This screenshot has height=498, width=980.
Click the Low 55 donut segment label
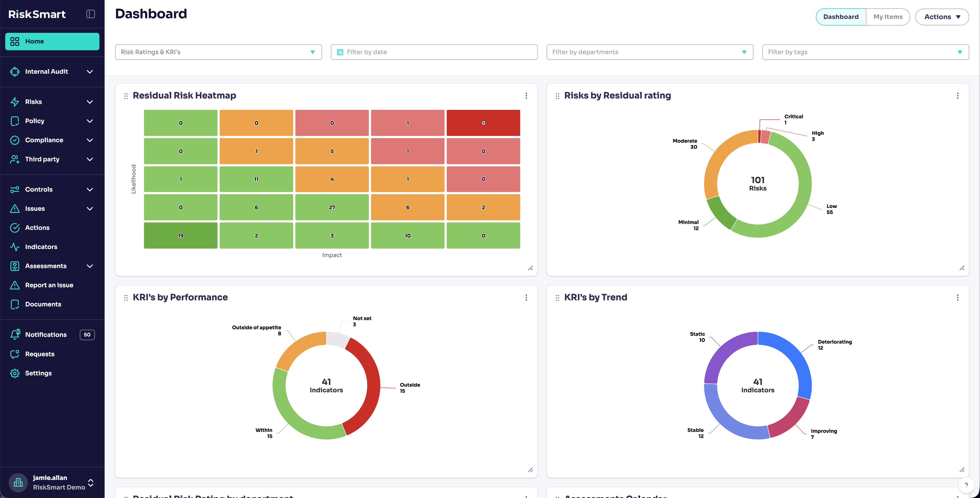pyautogui.click(x=831, y=209)
